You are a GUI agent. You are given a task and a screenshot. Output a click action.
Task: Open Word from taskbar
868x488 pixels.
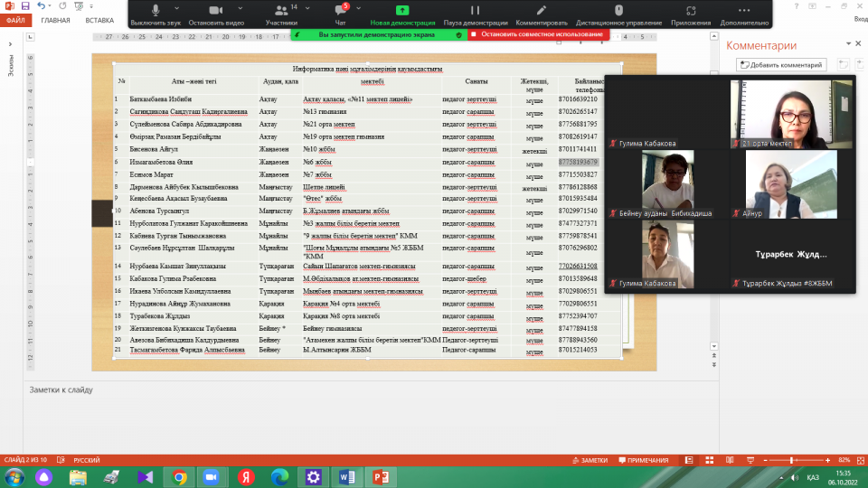click(346, 477)
